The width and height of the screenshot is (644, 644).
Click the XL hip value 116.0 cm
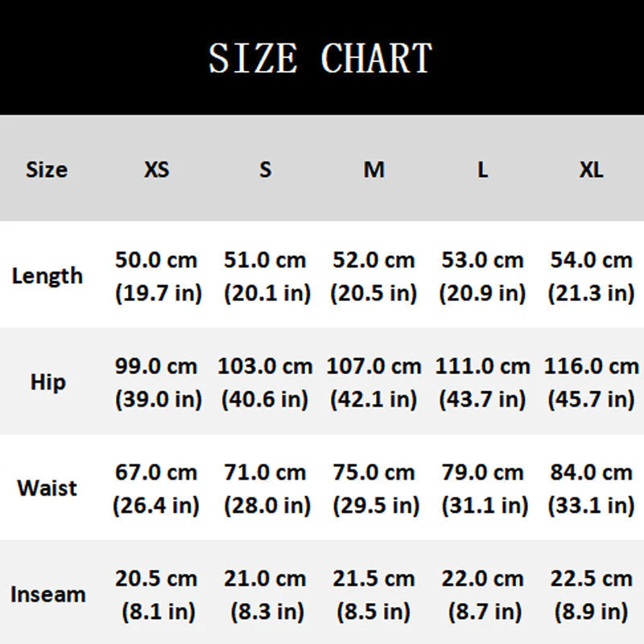coord(591,366)
